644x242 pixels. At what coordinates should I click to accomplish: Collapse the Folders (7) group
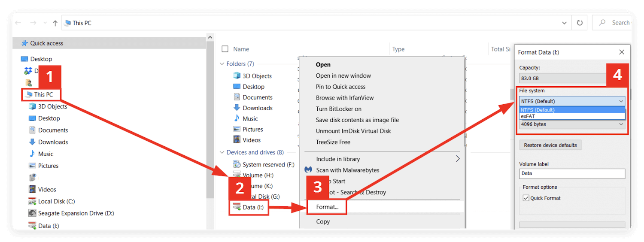[x=222, y=64]
